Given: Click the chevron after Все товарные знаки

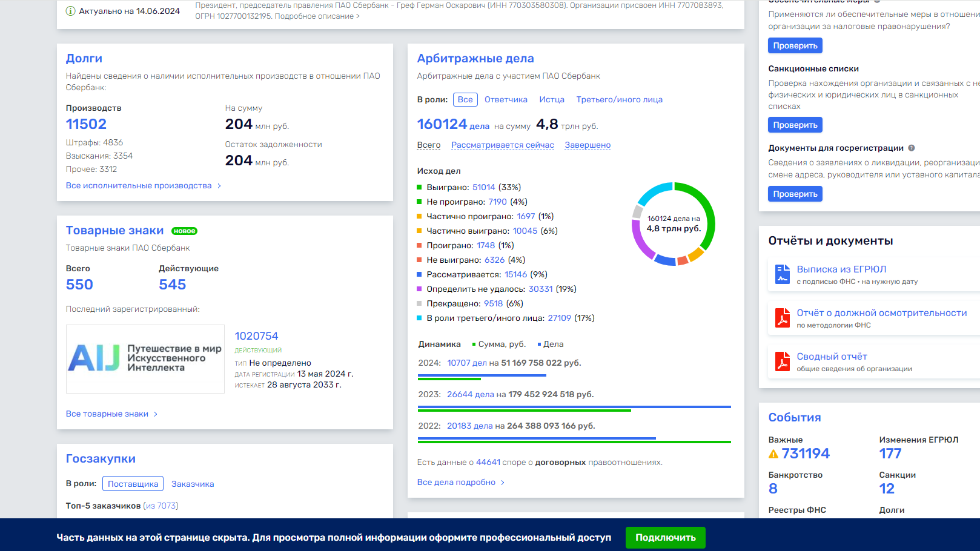Looking at the screenshot, I should (156, 414).
